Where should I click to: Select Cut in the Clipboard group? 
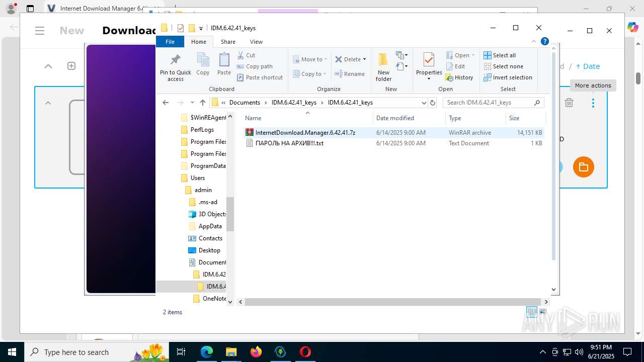[x=247, y=55]
